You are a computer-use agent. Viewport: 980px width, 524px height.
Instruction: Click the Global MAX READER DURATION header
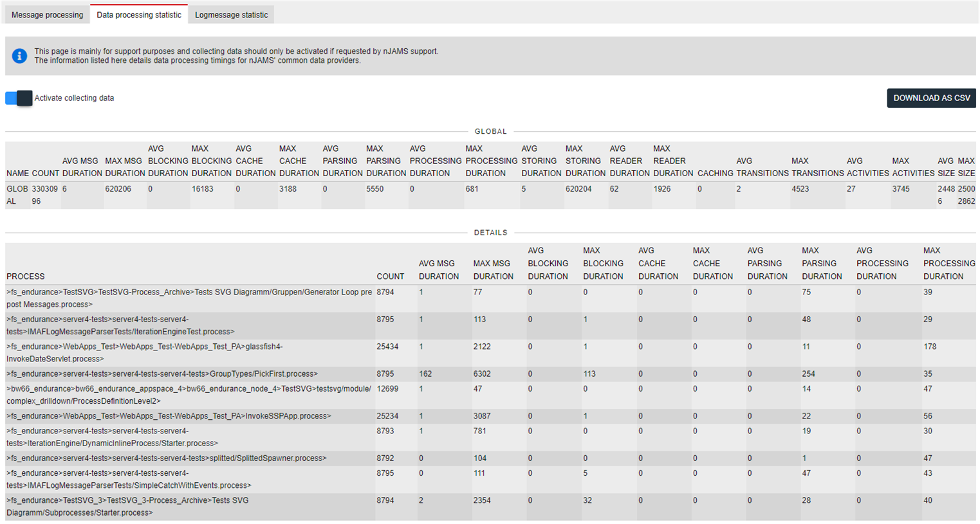[x=673, y=161]
